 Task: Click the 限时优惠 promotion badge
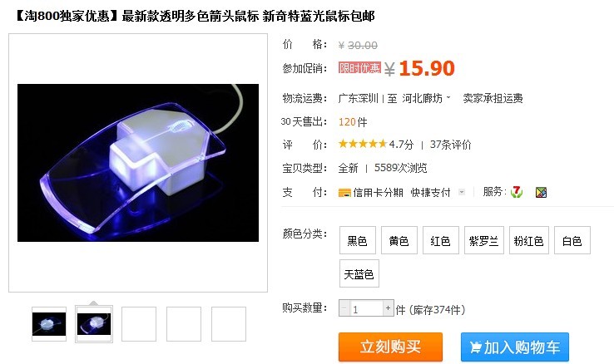click(x=359, y=67)
